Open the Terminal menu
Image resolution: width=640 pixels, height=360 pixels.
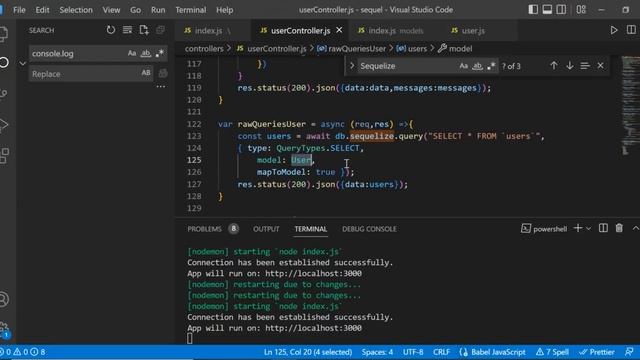click(191, 10)
